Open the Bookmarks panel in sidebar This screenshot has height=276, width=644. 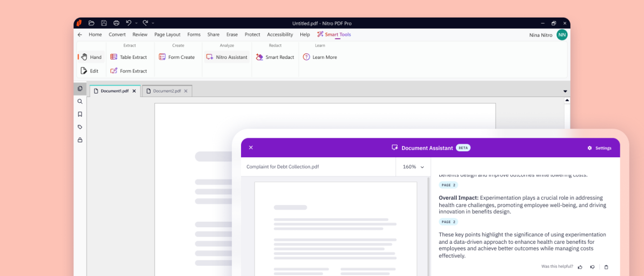pos(80,114)
